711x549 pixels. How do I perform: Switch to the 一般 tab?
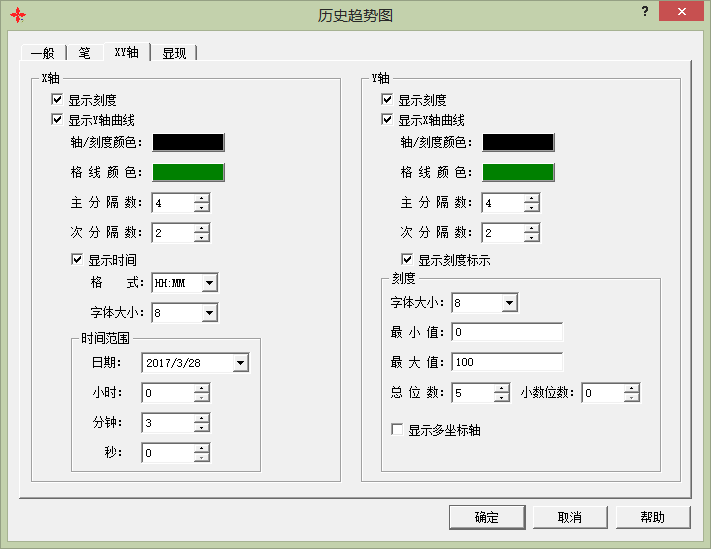pyautogui.click(x=42, y=53)
